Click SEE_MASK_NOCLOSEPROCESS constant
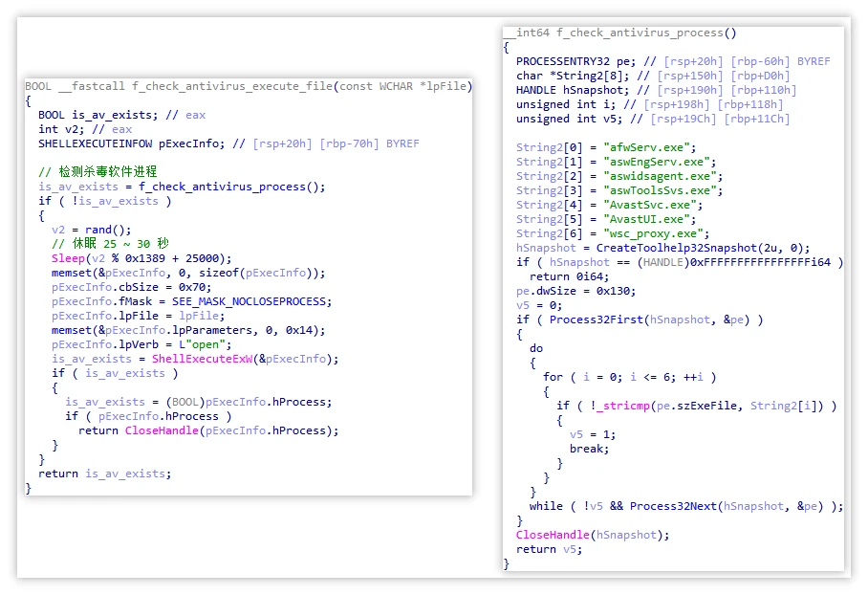The width and height of the screenshot is (868, 595). (249, 301)
